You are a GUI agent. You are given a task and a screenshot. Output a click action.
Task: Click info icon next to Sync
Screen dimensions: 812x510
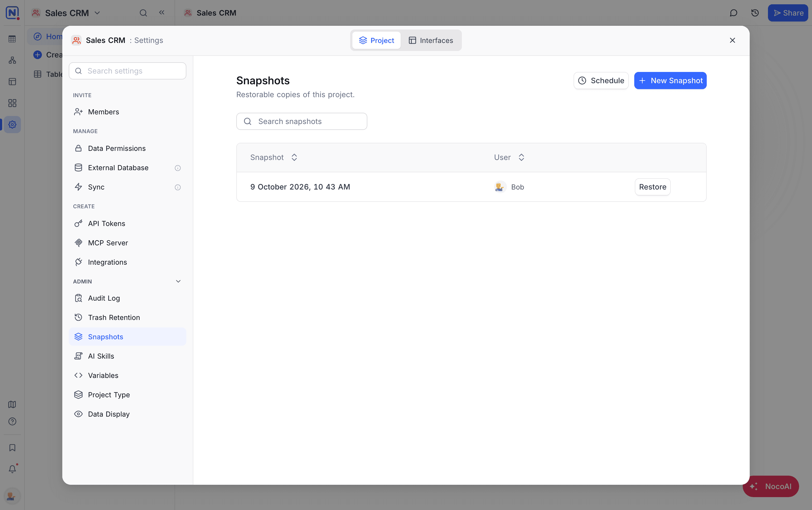178,187
